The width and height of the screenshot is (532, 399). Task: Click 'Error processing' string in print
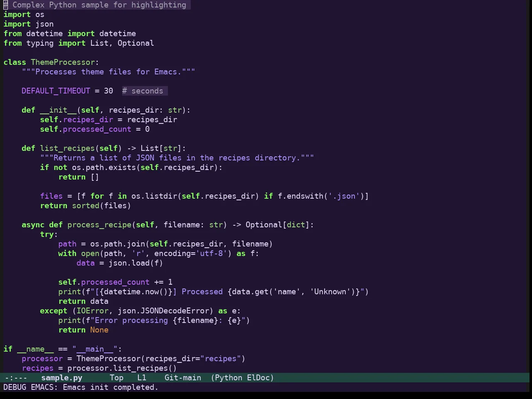point(131,320)
